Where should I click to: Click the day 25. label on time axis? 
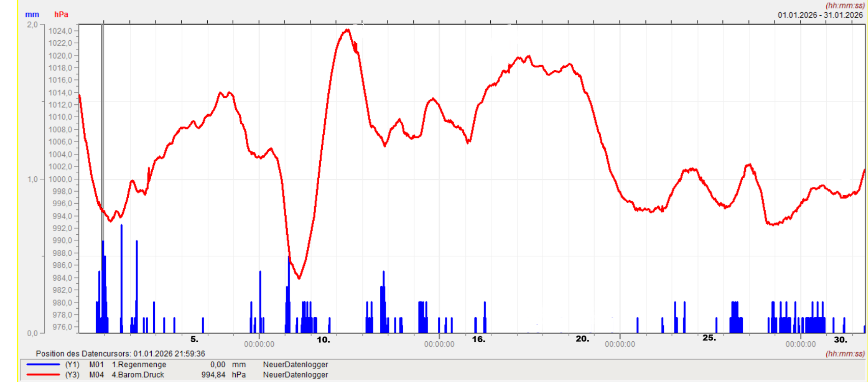tap(709, 338)
